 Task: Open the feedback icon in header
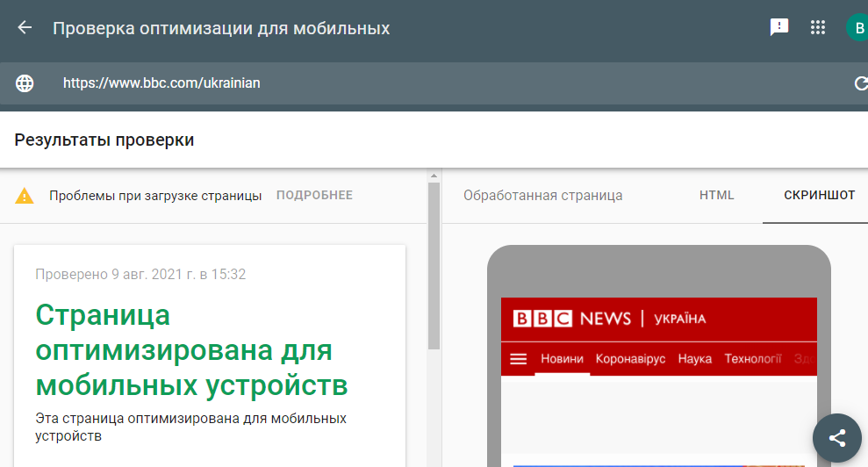click(x=778, y=27)
